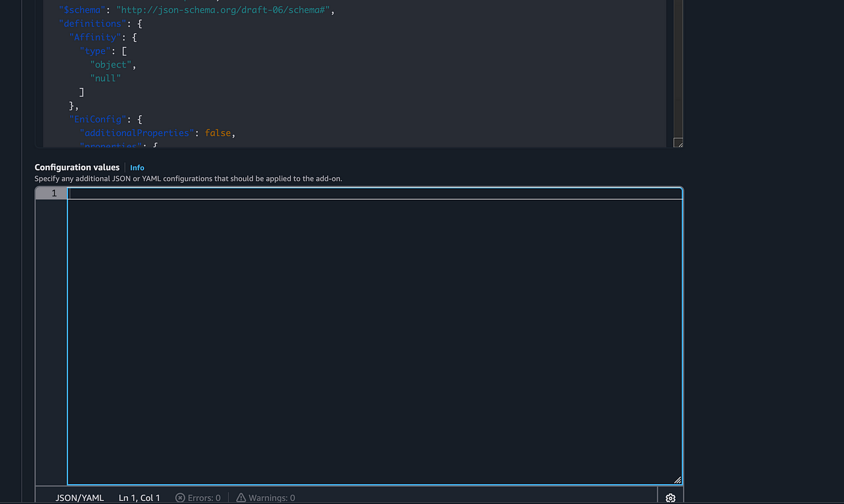This screenshot has width=844, height=504.
Task: Click the "EniConfig" key in schema
Action: tap(98, 119)
